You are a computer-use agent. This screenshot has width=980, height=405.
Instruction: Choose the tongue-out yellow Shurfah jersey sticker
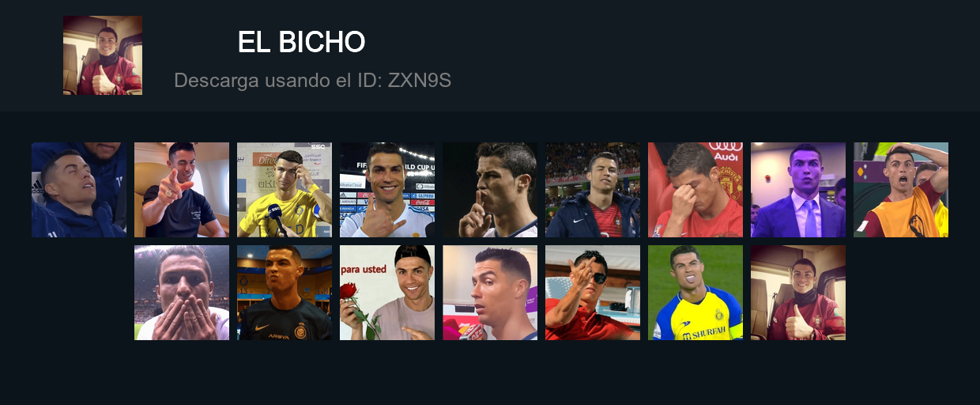point(695,293)
